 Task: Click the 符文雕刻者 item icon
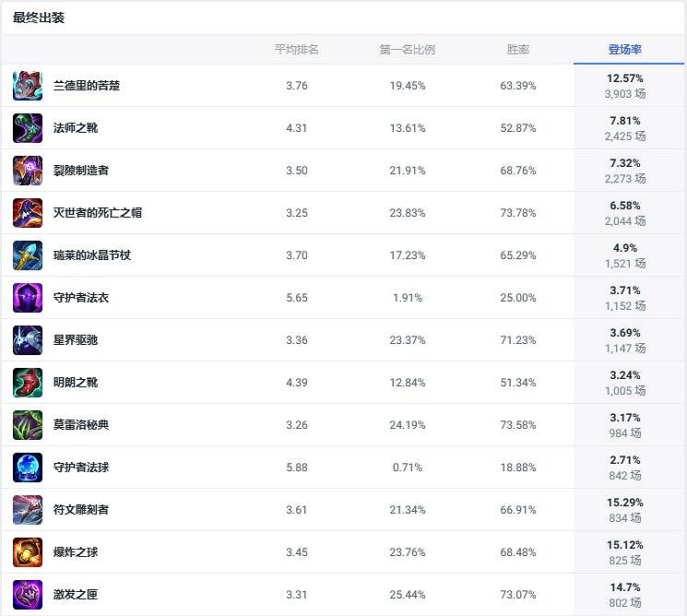(x=28, y=510)
